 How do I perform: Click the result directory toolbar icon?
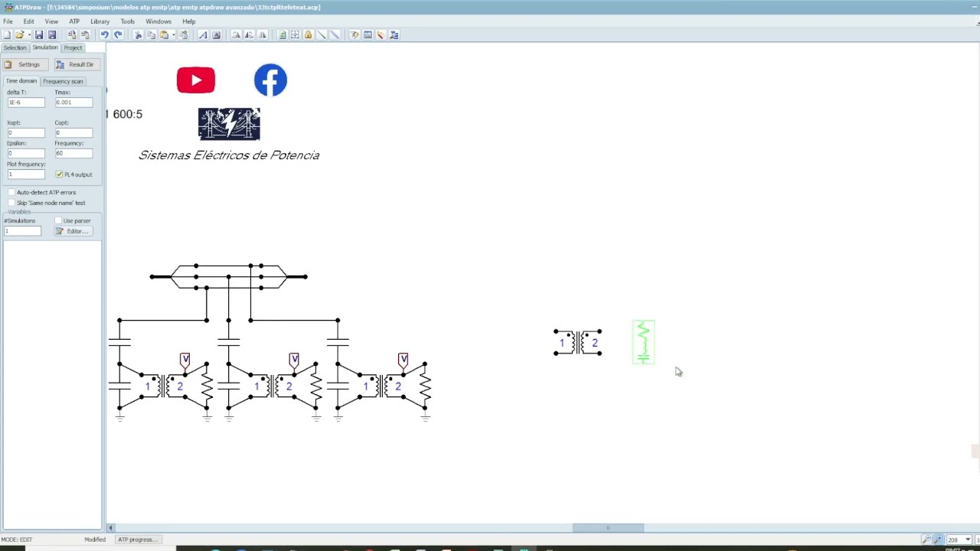point(394,34)
